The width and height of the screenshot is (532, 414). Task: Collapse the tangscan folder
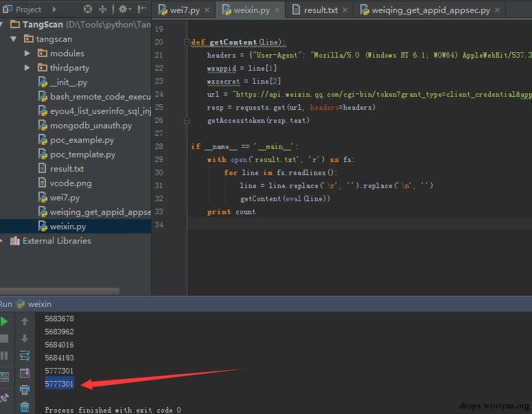point(13,39)
